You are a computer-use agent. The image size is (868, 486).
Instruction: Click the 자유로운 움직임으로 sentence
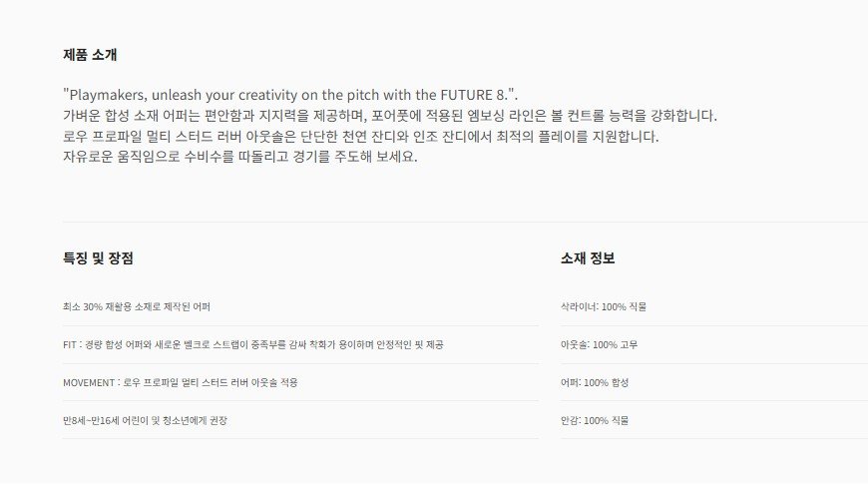click(x=239, y=157)
